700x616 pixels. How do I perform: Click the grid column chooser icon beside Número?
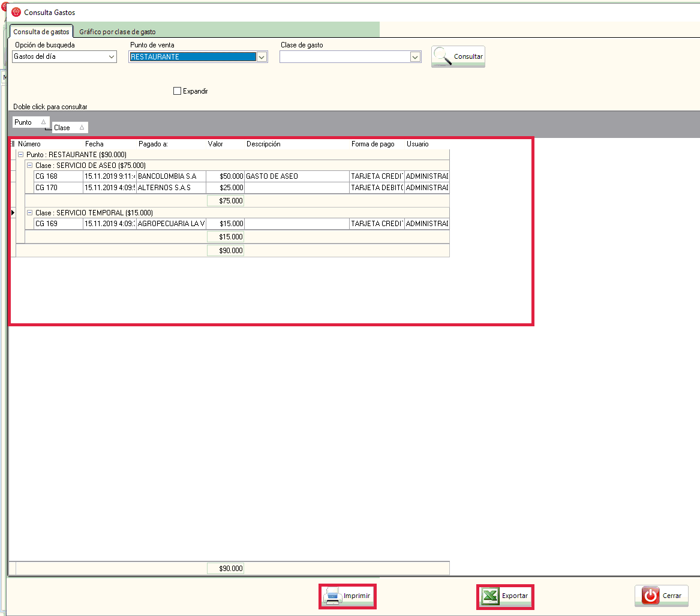13,144
